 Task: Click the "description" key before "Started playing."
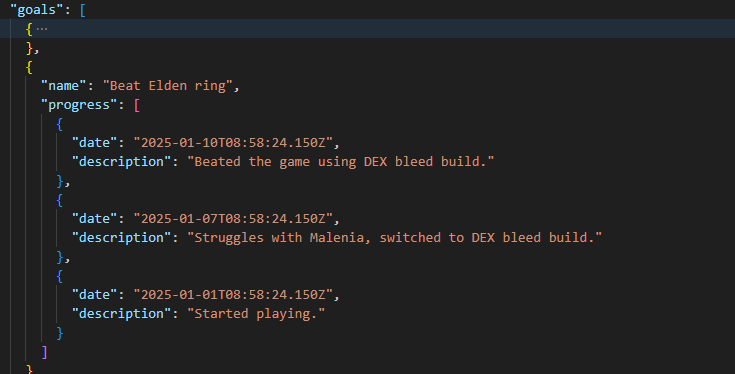coord(121,314)
